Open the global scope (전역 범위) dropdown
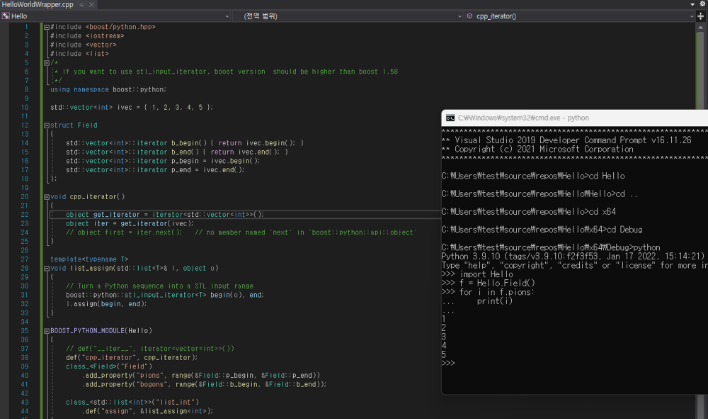The image size is (708, 419). coord(348,16)
